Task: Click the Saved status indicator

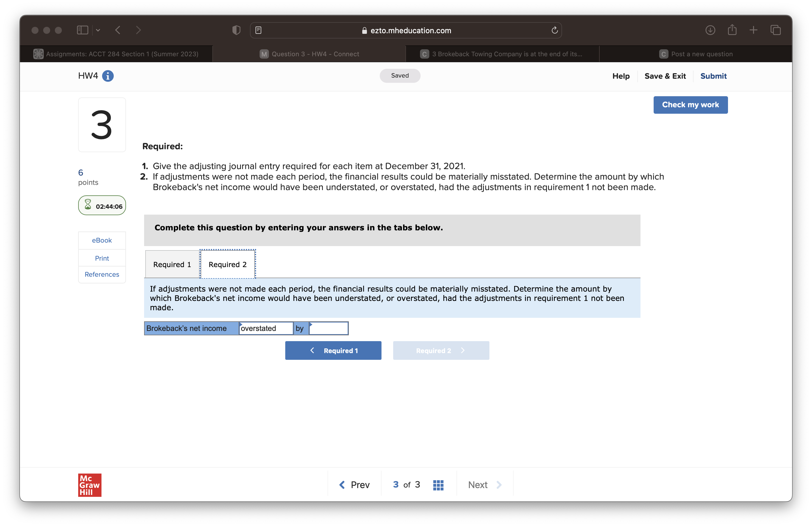Action: (400, 75)
